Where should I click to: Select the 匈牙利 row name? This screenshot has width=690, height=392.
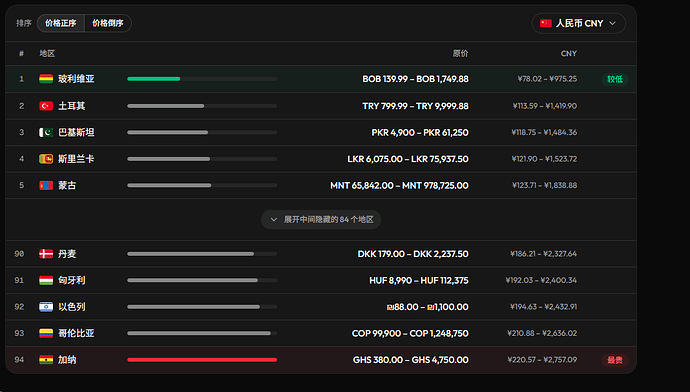(x=72, y=280)
